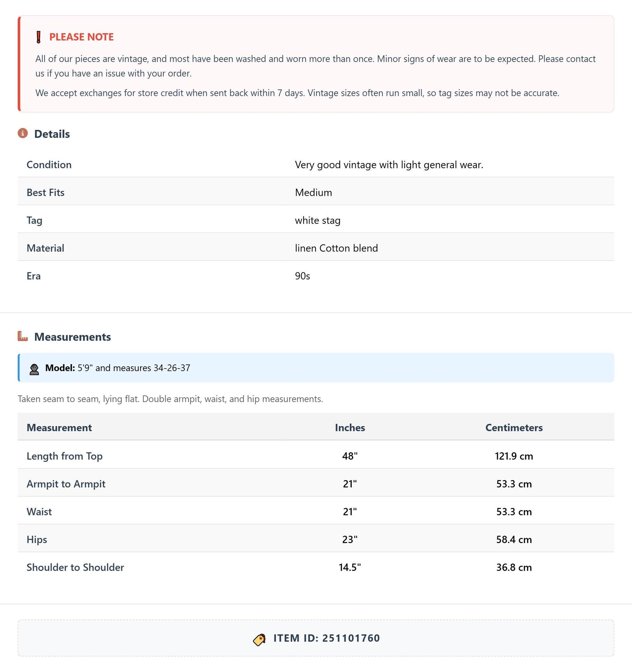Click the model person emoji icon
The width and height of the screenshot is (632, 672).
coord(34,369)
